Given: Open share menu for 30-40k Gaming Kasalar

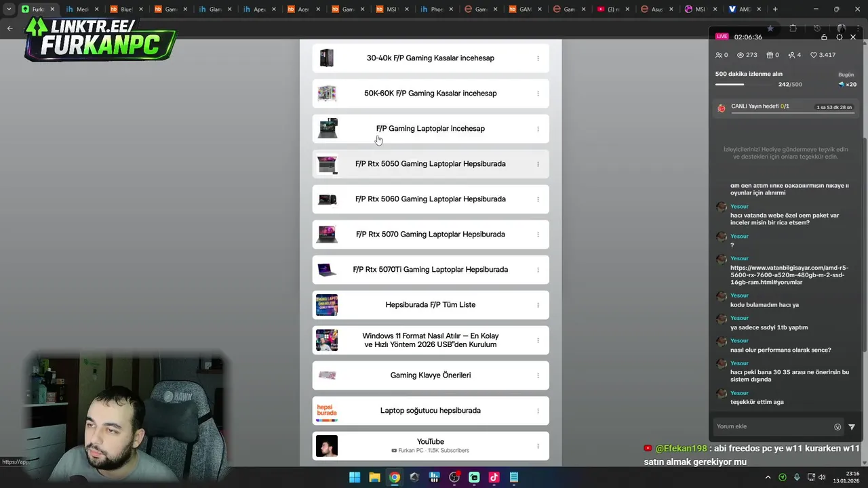Looking at the screenshot, I should (x=538, y=58).
